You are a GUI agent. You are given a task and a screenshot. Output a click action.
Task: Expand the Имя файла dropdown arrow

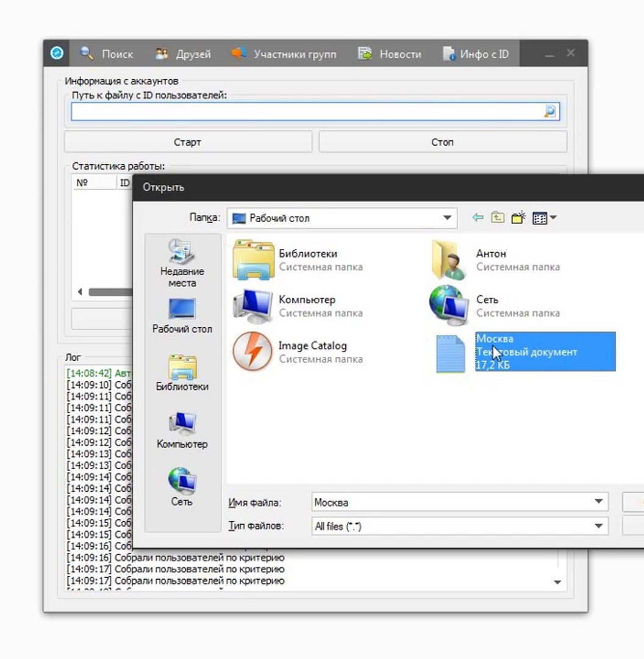click(x=599, y=502)
